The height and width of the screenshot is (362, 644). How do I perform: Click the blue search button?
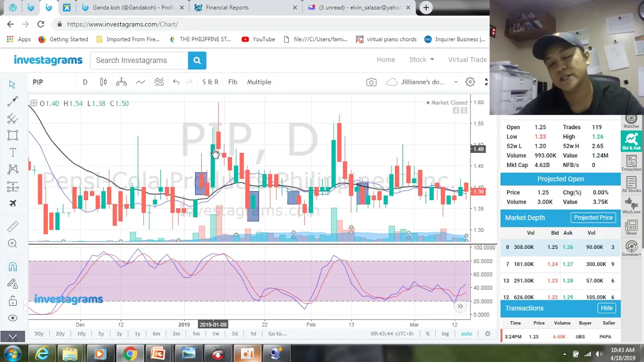[197, 60]
